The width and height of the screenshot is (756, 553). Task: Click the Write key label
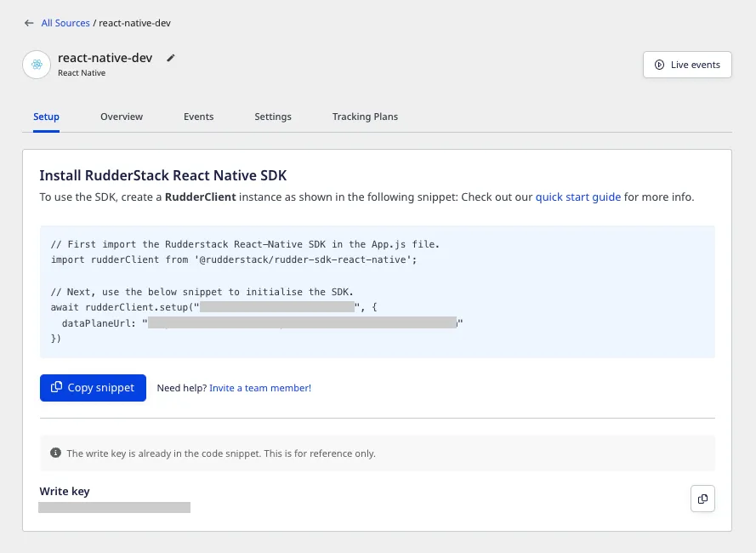click(65, 491)
